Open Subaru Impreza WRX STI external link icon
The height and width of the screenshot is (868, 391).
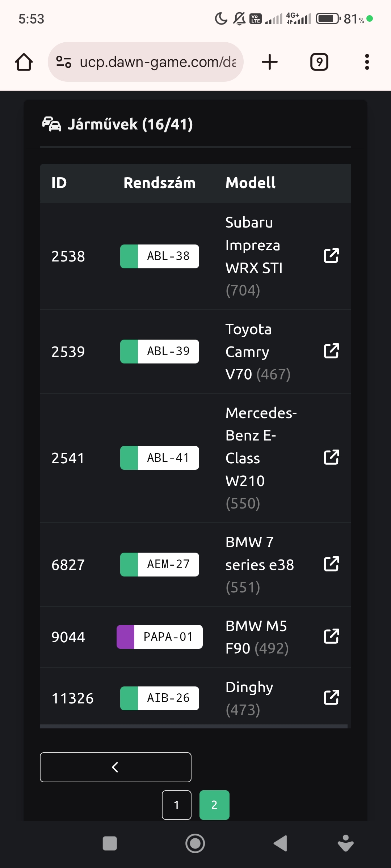click(331, 256)
